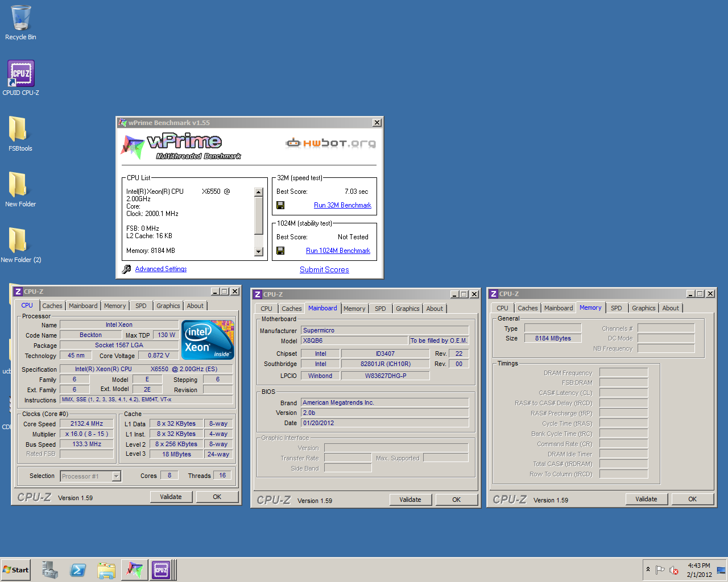The image size is (728, 582).
Task: Click the CPU List scrollbar up arrow
Action: pos(259,192)
